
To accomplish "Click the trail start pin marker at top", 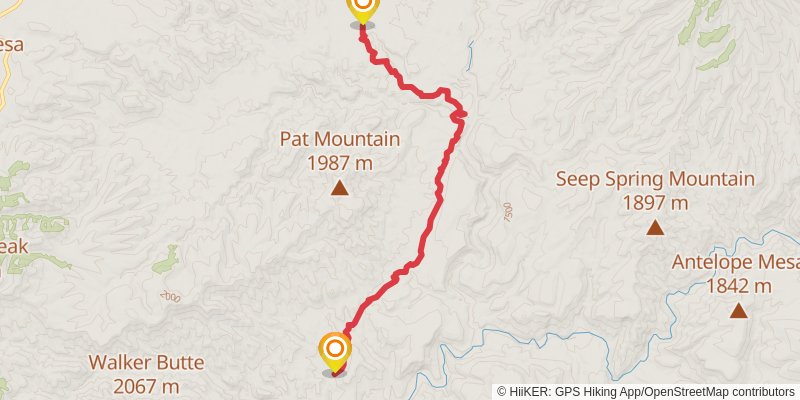I will click(x=363, y=10).
